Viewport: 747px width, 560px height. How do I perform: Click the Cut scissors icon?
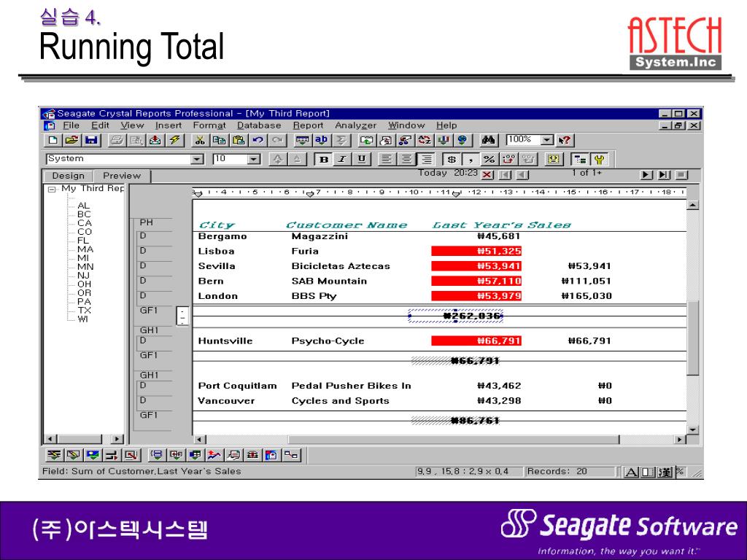(200, 140)
